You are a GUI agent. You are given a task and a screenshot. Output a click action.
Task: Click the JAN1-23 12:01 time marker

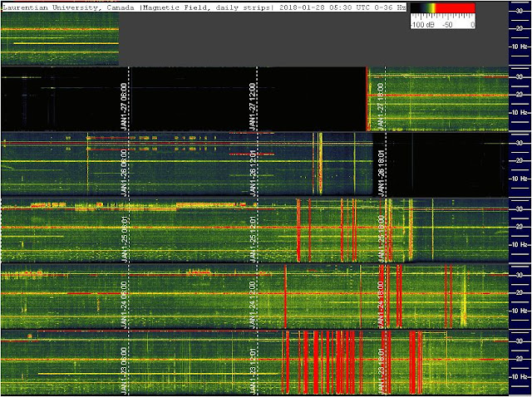tap(253, 370)
